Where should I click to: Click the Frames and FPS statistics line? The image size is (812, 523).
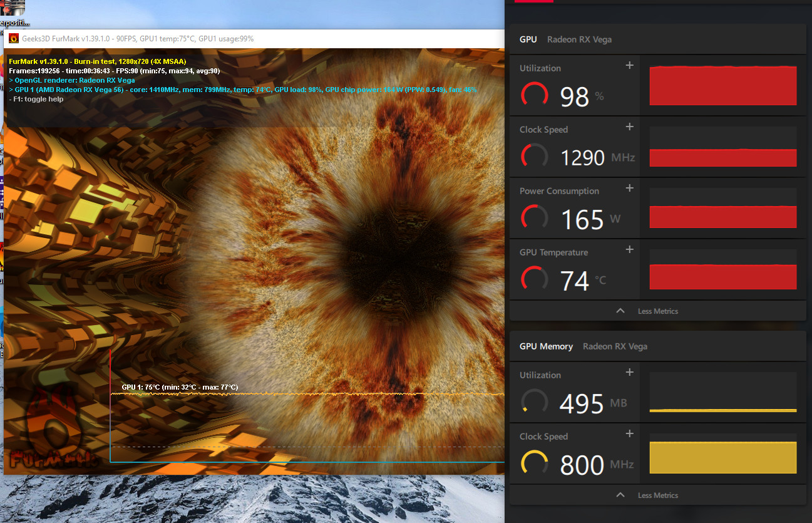pyautogui.click(x=115, y=71)
